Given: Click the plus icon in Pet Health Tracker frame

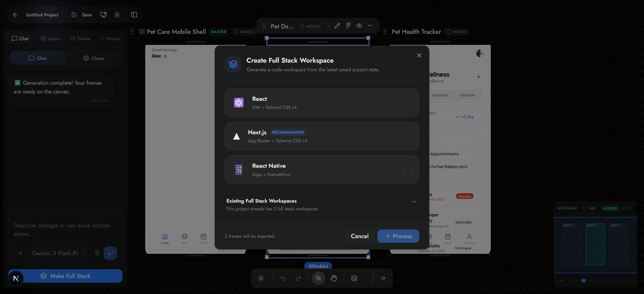Looking at the screenshot, I should coord(479,77).
